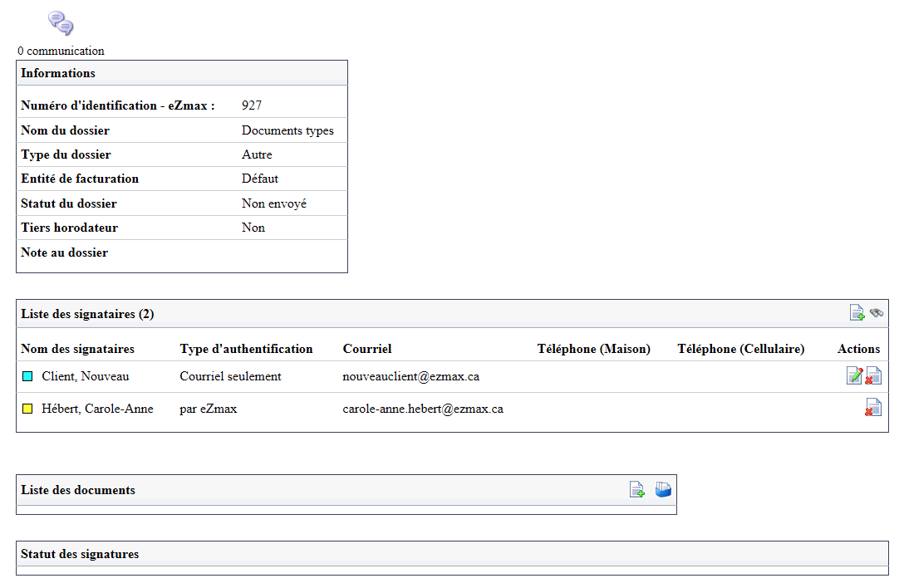Edit signer Client, Nouveau with pencil icon

[854, 375]
